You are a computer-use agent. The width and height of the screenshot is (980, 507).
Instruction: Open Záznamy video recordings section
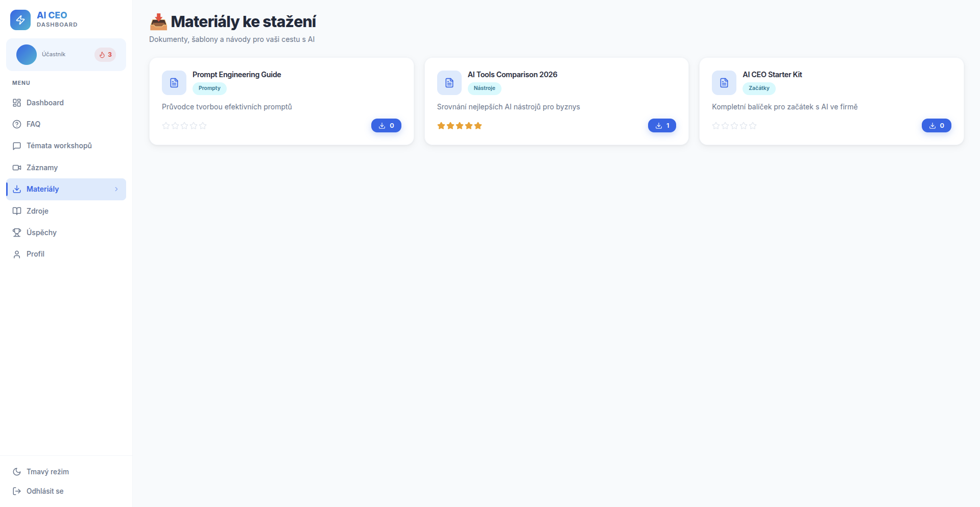pos(42,168)
